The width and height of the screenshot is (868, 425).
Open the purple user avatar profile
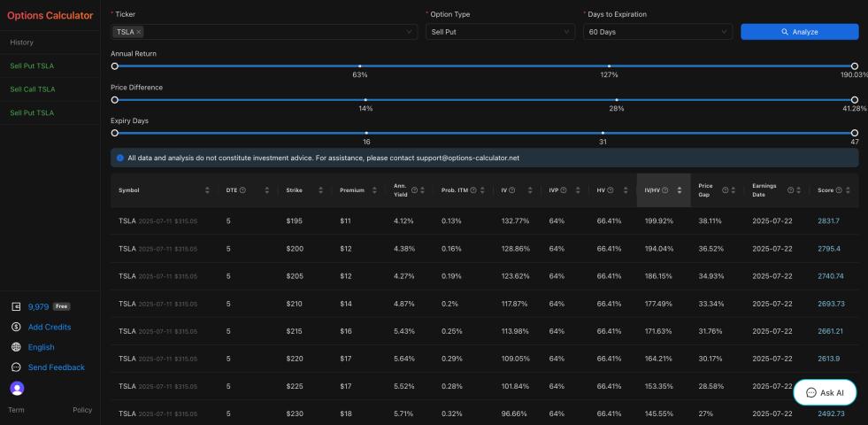17,388
